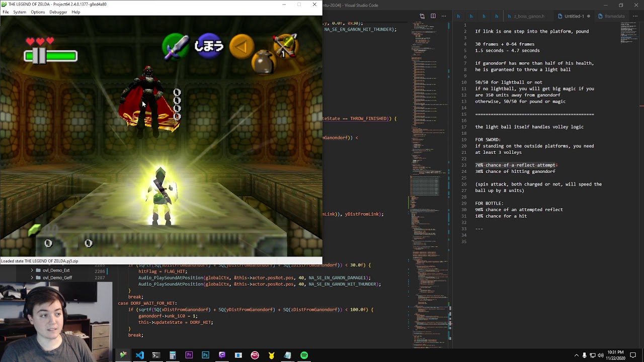This screenshot has width=644, height=362.
Task: Click the green sword B-button icon in game
Action: tap(176, 46)
